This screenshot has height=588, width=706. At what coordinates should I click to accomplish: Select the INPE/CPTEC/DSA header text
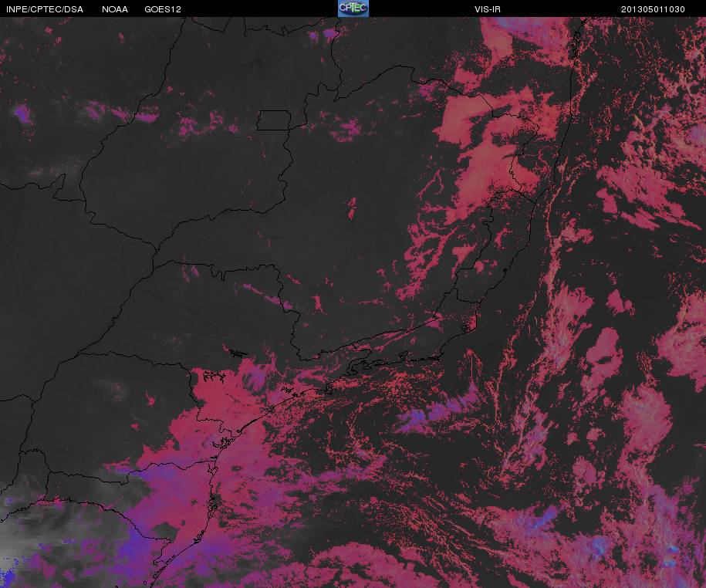tap(45, 9)
